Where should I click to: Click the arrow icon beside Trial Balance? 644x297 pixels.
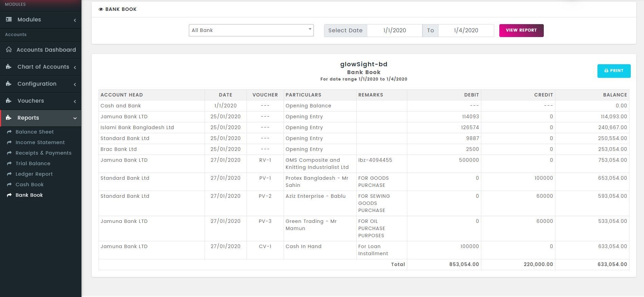(9, 163)
